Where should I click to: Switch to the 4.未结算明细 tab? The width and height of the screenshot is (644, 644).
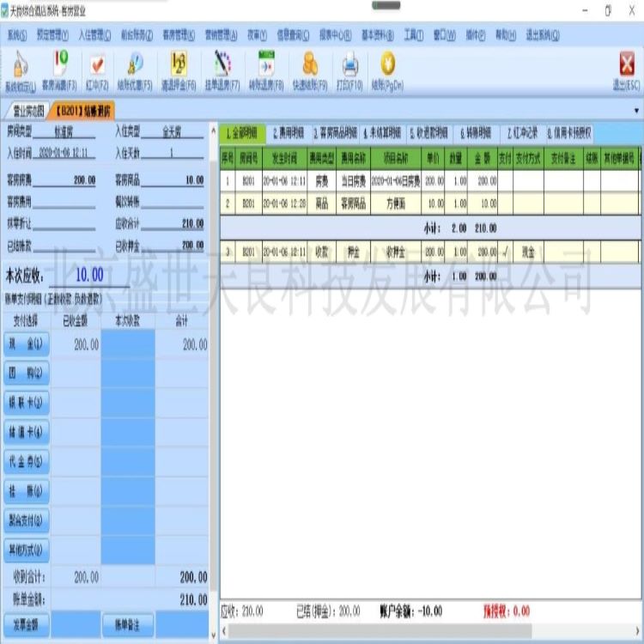click(382, 132)
